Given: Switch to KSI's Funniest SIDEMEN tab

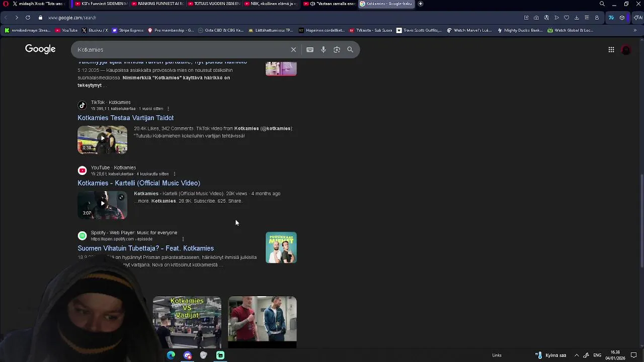Looking at the screenshot, I should pos(101,4).
